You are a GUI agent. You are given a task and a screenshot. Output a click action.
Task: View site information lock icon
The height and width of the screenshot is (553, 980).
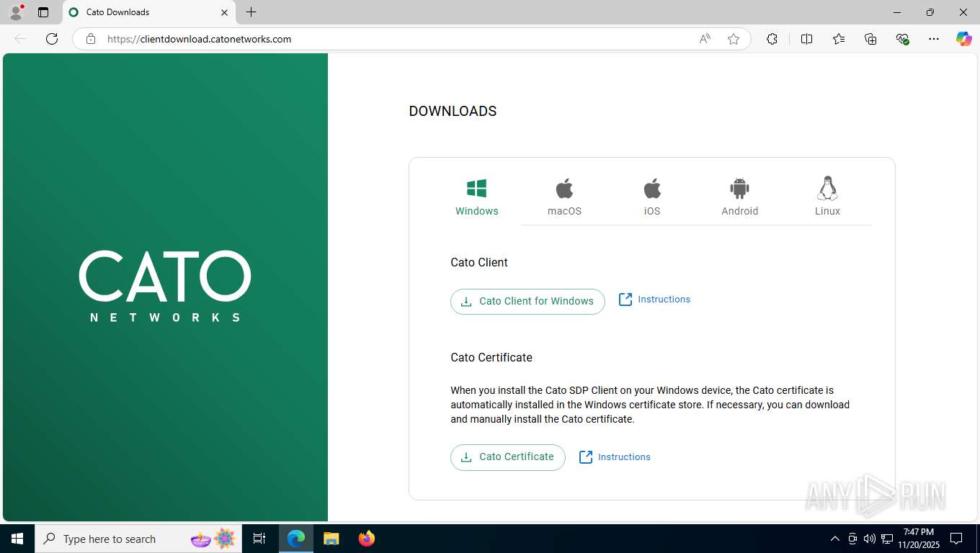pyautogui.click(x=91, y=39)
